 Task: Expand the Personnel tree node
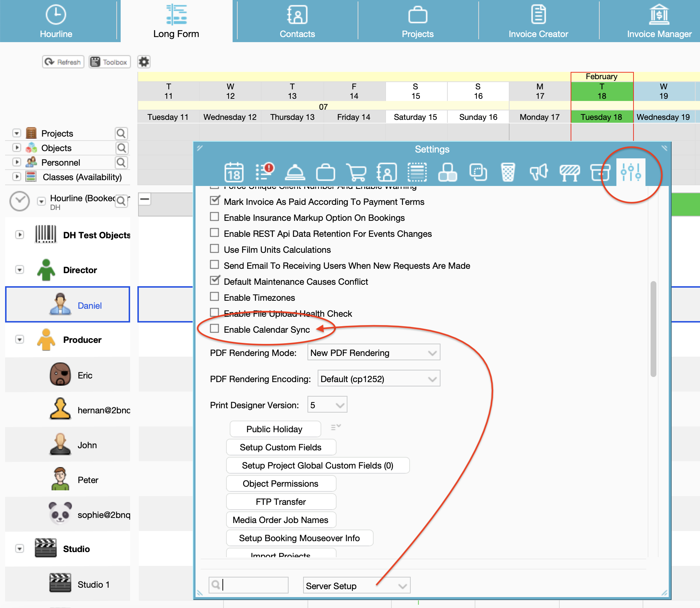coord(17,162)
